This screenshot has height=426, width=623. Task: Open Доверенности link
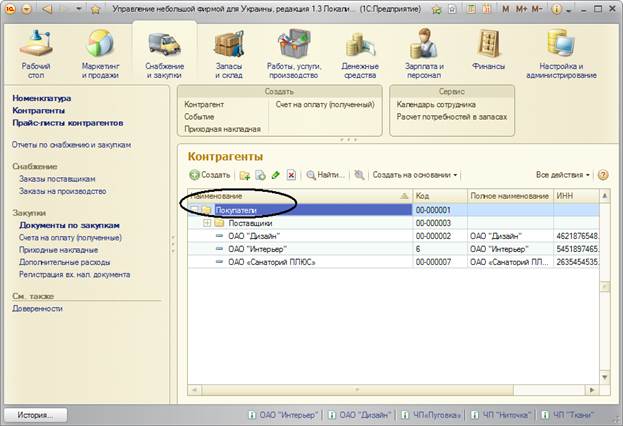point(37,308)
